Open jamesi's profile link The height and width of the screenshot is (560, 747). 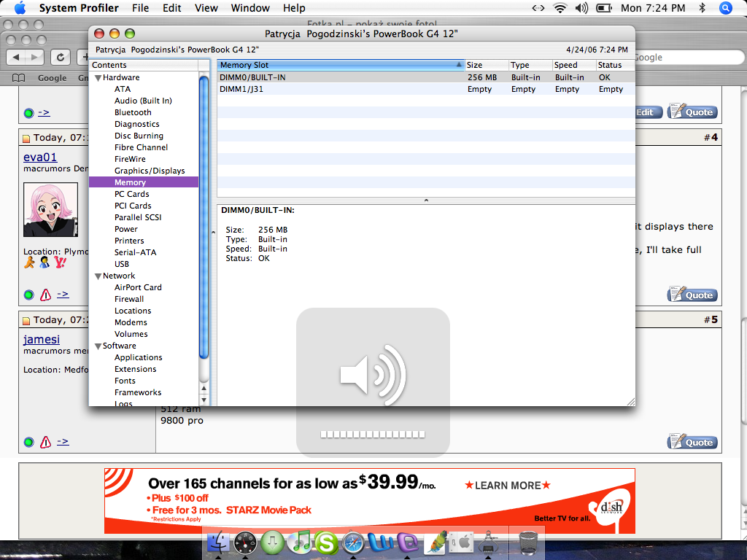[x=42, y=340]
